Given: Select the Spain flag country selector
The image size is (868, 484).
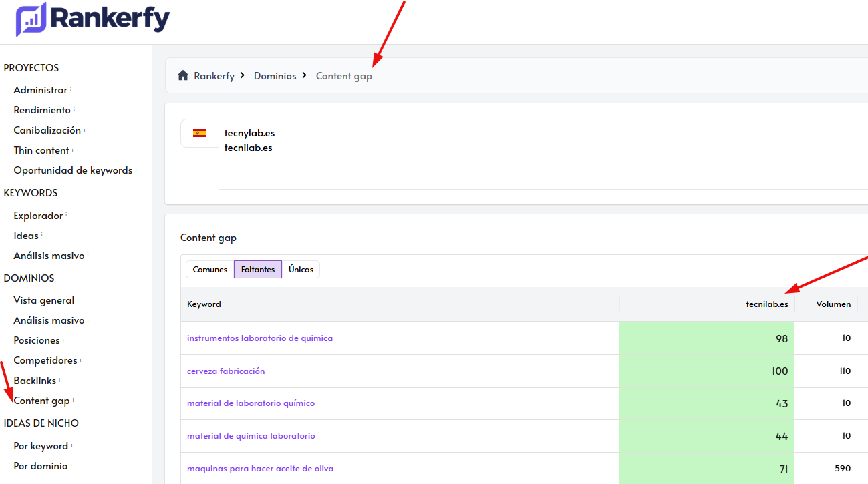Looking at the screenshot, I should click(199, 133).
